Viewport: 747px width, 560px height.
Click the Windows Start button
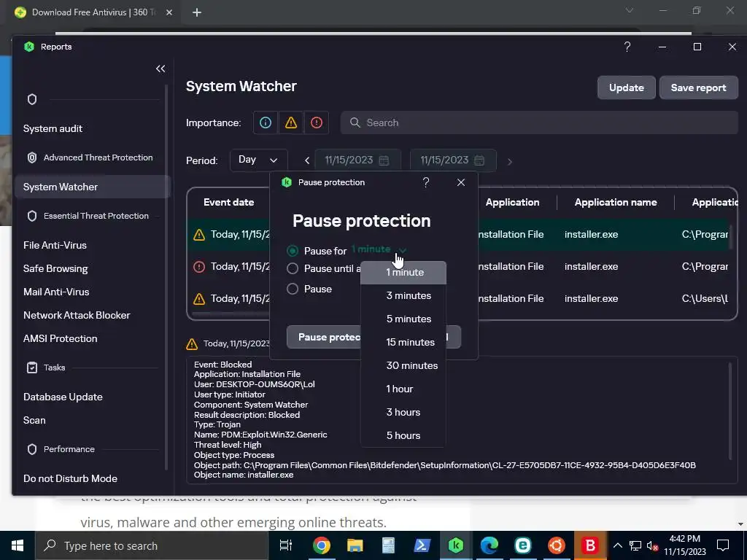(18, 545)
